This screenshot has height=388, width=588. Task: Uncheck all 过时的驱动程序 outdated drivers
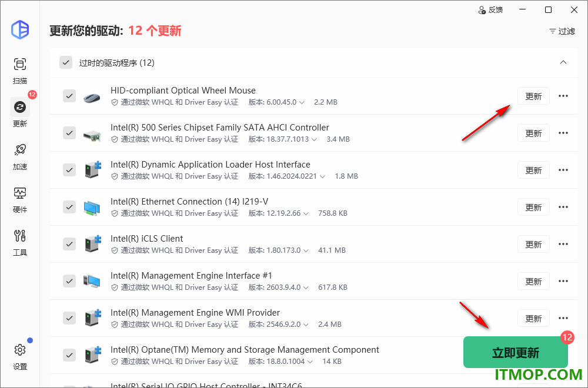(x=66, y=62)
